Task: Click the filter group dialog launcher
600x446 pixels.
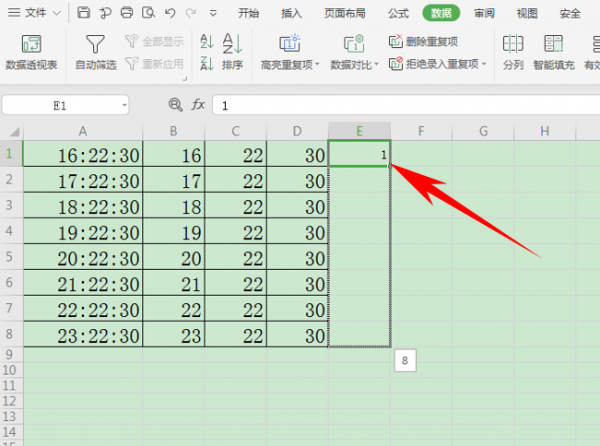Action: (185, 79)
